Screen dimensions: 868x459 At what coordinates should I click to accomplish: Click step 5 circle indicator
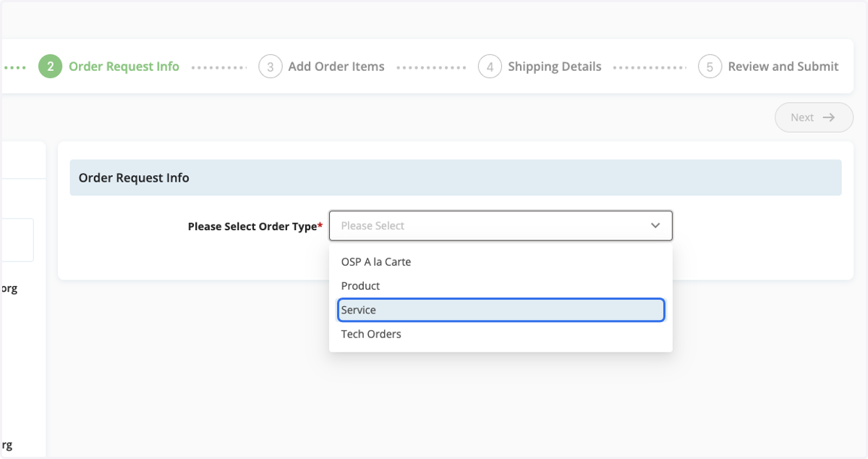coord(710,67)
